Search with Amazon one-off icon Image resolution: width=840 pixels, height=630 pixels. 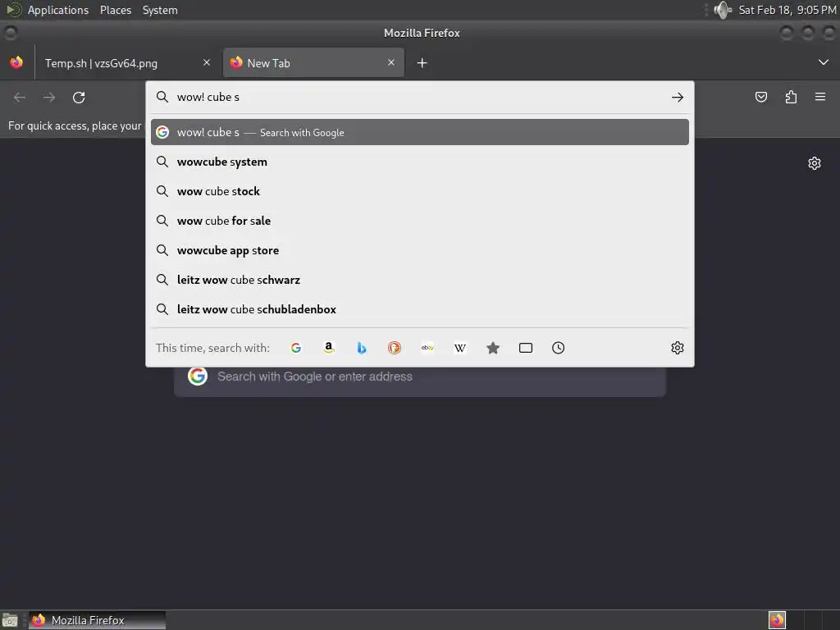click(329, 348)
